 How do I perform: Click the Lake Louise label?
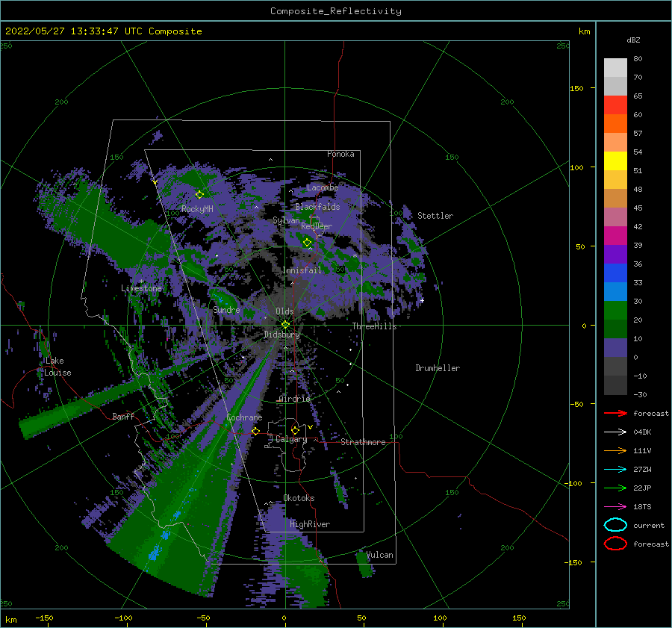(57, 367)
